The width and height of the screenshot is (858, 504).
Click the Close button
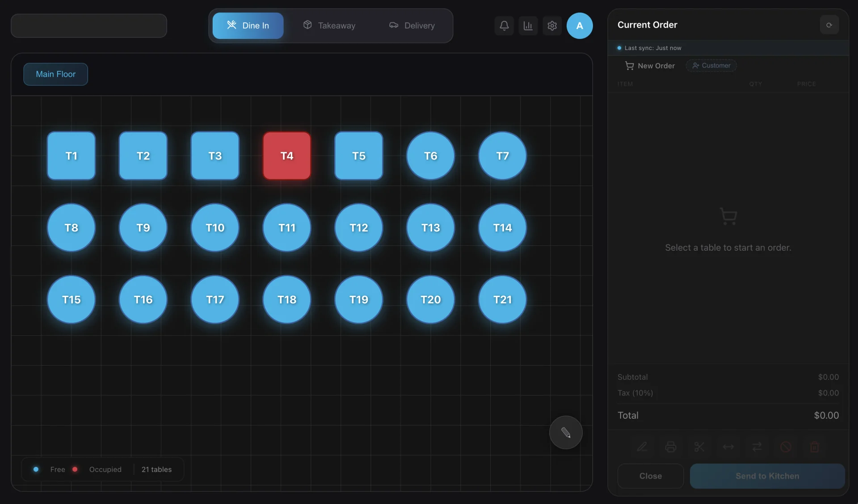[x=650, y=476]
